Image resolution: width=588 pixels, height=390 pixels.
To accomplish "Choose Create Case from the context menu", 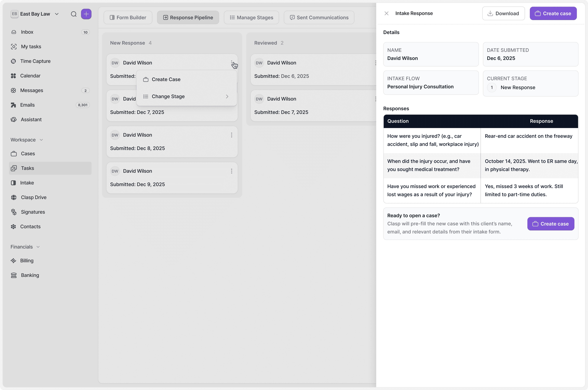I will tap(187, 79).
